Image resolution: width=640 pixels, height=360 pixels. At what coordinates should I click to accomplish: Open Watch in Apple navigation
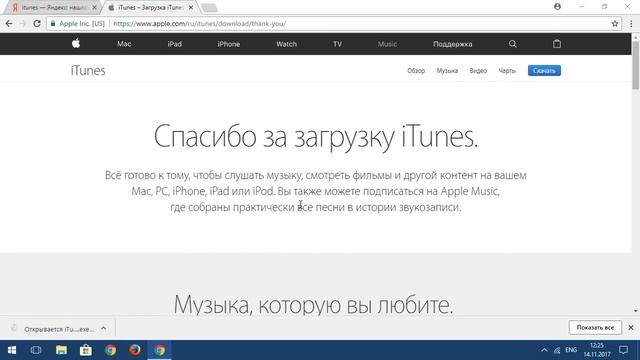[287, 44]
